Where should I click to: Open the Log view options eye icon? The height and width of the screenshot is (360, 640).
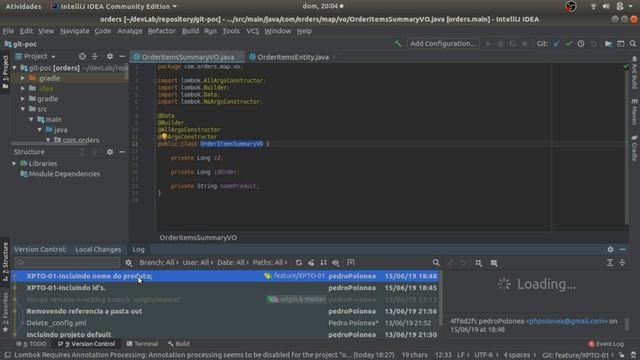(x=336, y=263)
